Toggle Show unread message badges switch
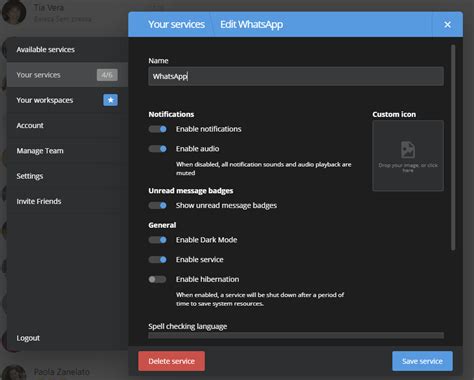This screenshot has height=380, width=474. click(158, 205)
